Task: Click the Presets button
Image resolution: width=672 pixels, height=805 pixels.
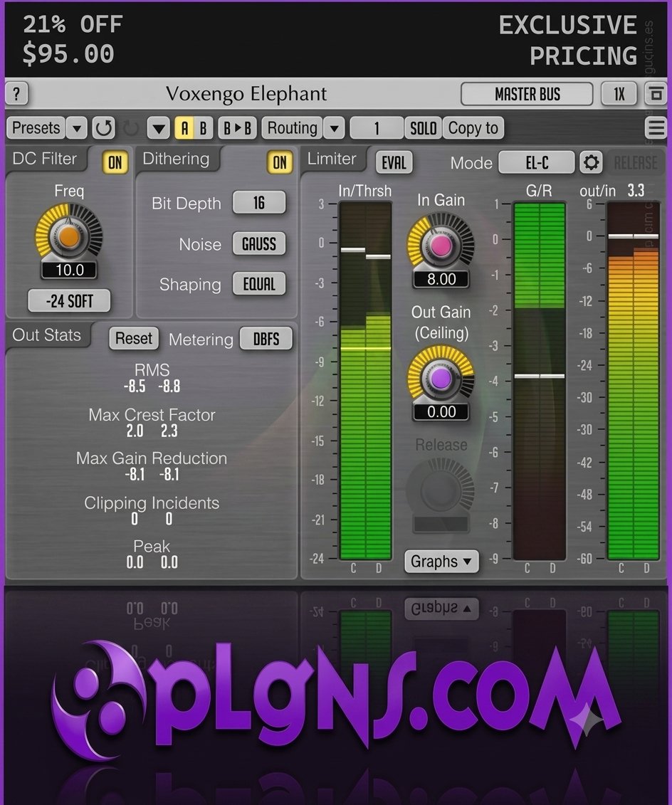Action: coord(36,128)
